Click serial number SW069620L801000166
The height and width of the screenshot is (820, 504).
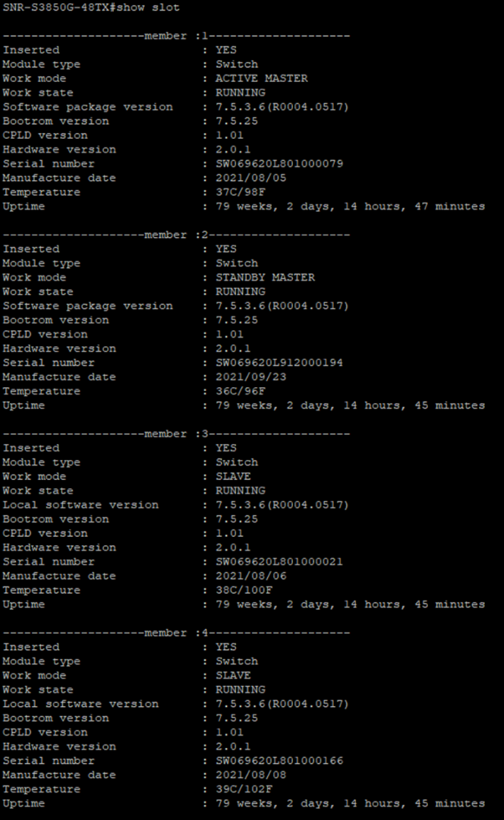coord(279,761)
